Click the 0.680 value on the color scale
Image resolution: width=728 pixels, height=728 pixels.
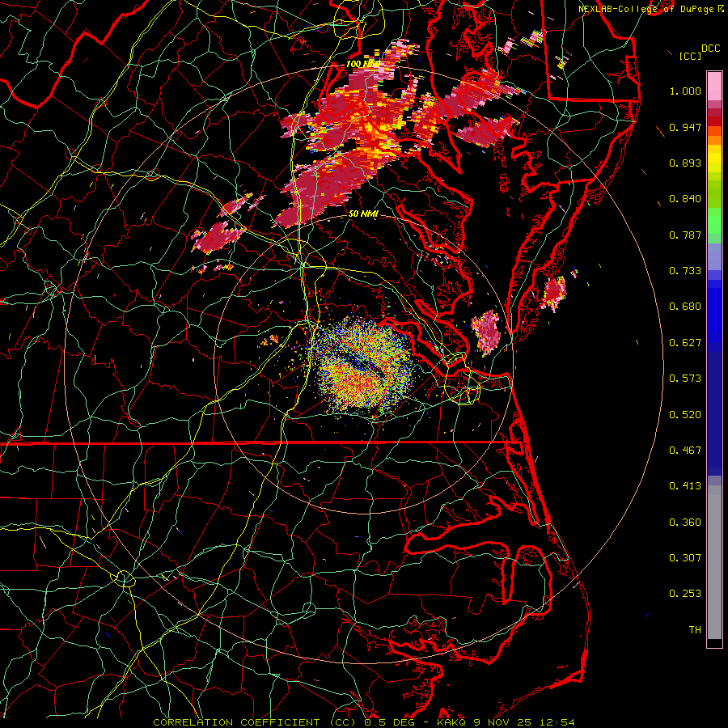(685, 307)
